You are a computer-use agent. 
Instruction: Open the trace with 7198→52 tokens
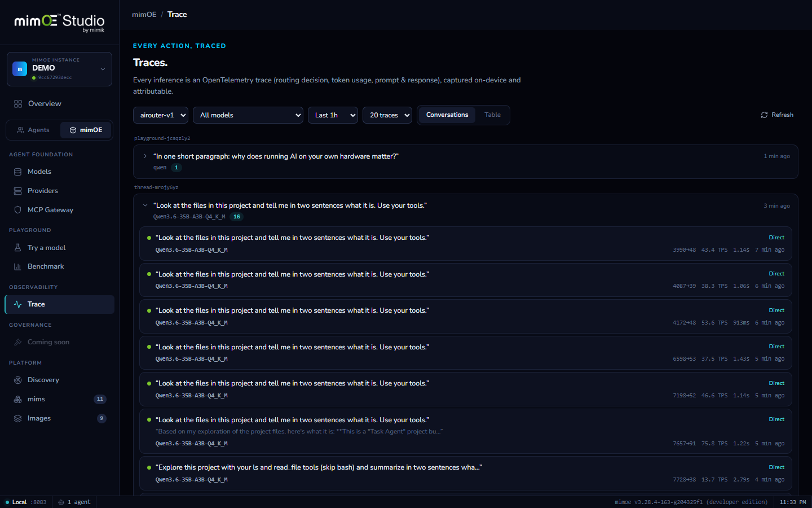pos(466,389)
